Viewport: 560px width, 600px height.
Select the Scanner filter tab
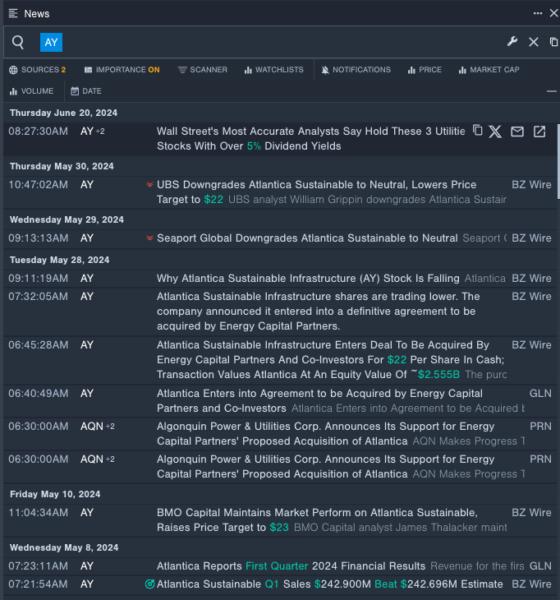click(203, 70)
